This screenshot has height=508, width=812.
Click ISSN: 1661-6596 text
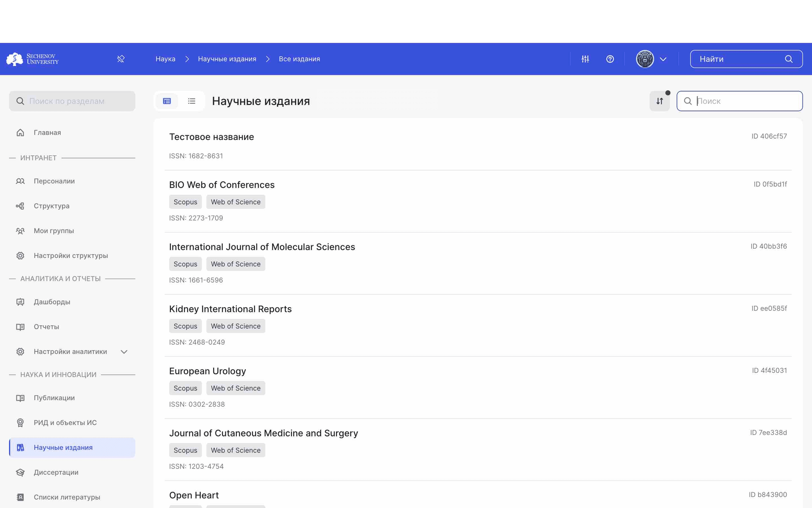click(196, 280)
